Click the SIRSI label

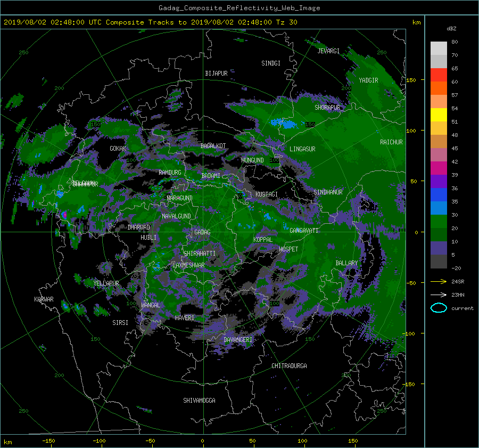pyautogui.click(x=120, y=323)
